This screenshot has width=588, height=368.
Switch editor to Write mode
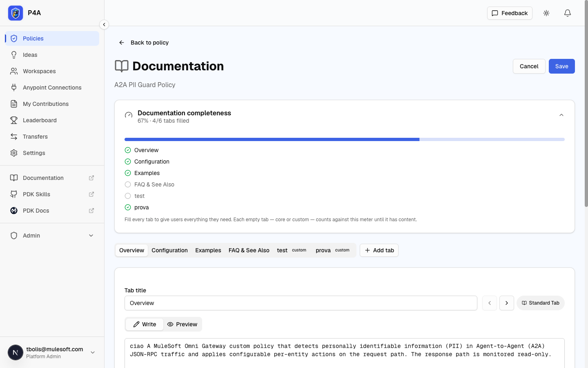click(x=145, y=324)
